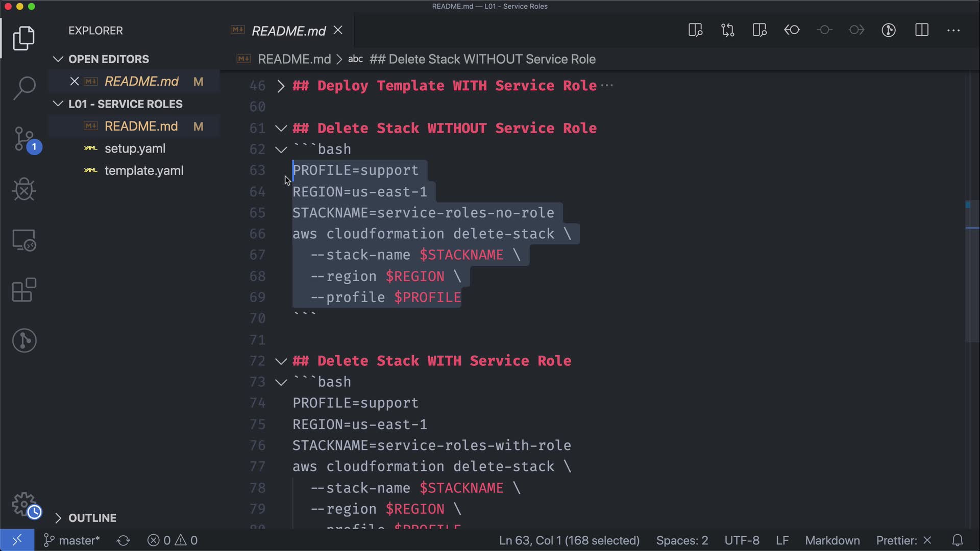The height and width of the screenshot is (551, 980).
Task: Open the Extensions view
Action: 24,290
